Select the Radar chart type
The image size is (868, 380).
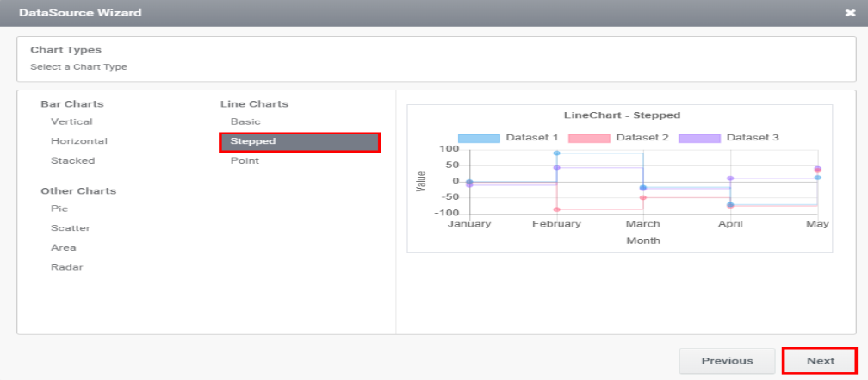[x=67, y=267]
